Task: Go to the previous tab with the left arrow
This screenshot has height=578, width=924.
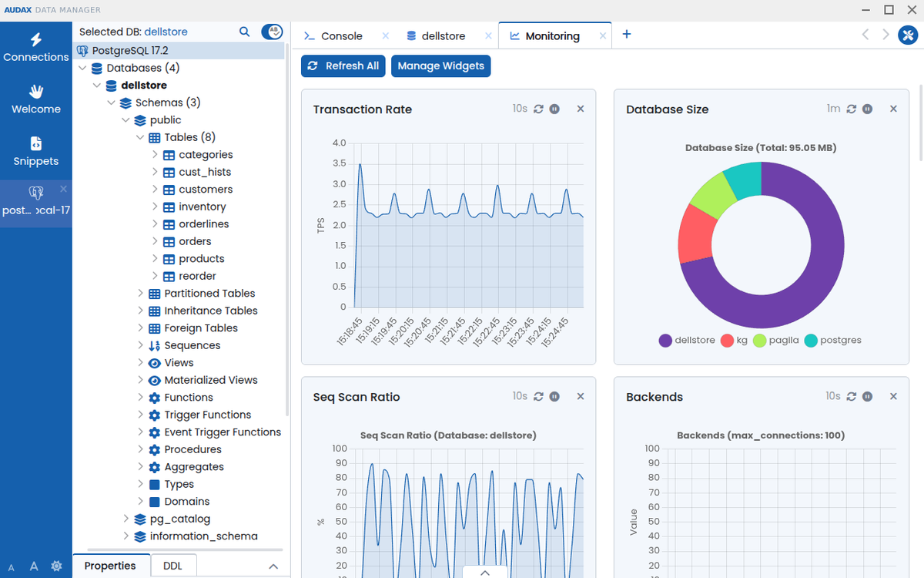Action: 865,35
